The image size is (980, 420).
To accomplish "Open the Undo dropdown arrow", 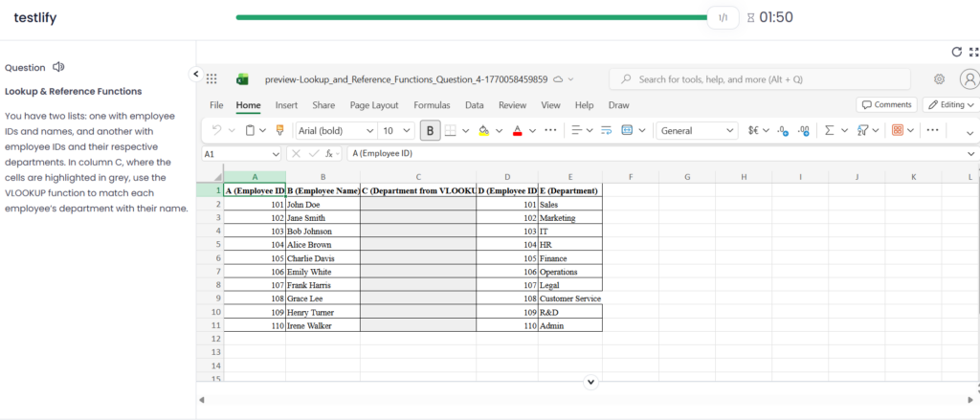I will [232, 131].
